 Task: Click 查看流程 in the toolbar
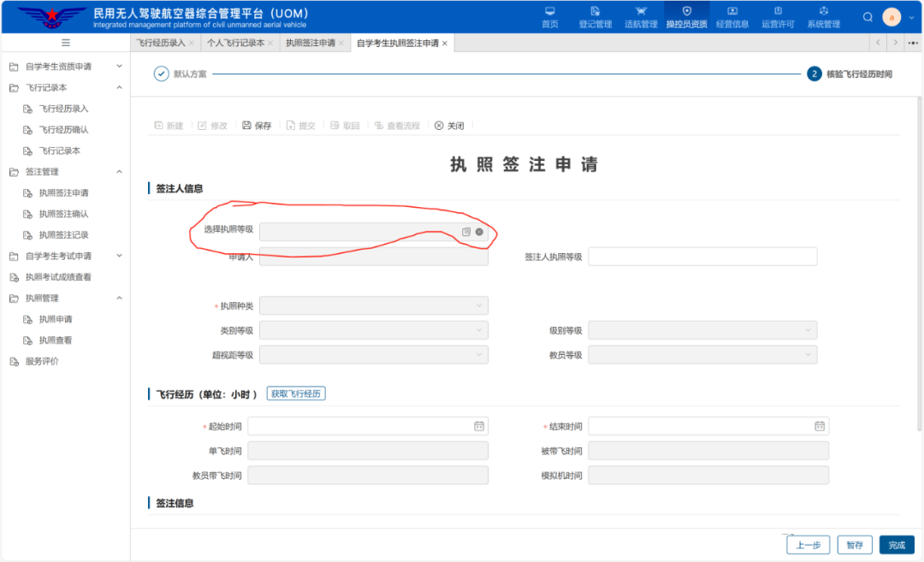coord(397,126)
